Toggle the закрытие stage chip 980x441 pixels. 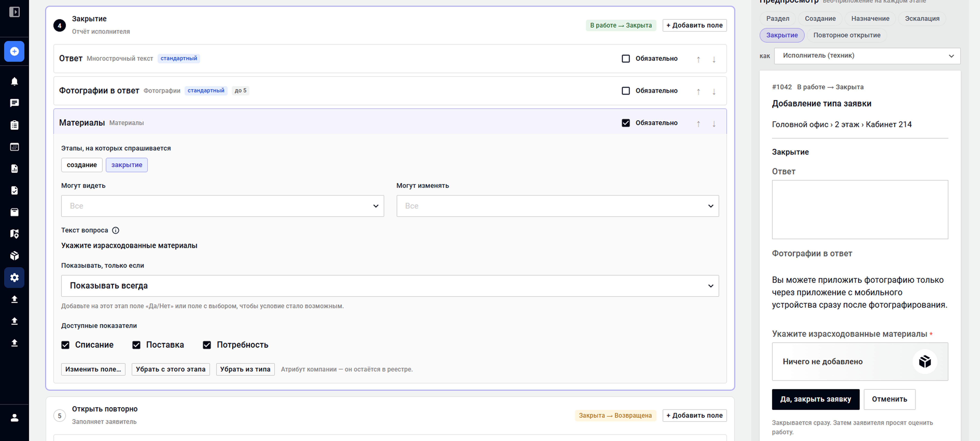point(127,165)
